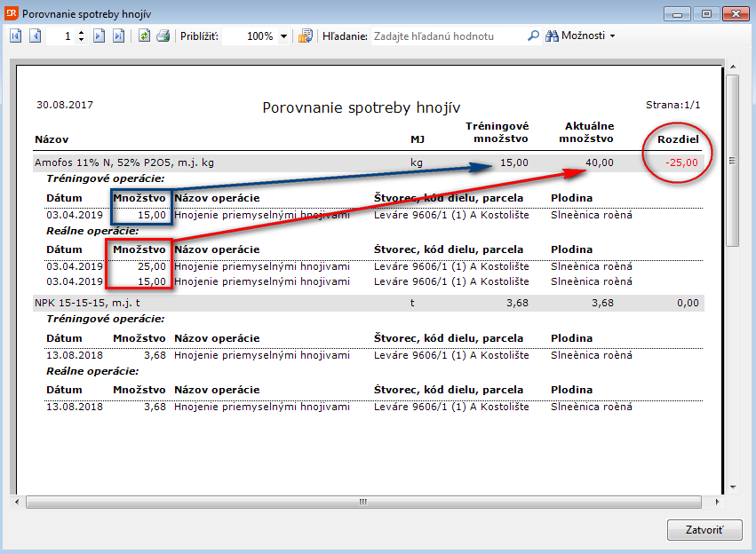Image resolution: width=756 pixels, height=554 pixels.
Task: Click the '13.08.2018' date under NPK training operations
Action: (x=75, y=355)
